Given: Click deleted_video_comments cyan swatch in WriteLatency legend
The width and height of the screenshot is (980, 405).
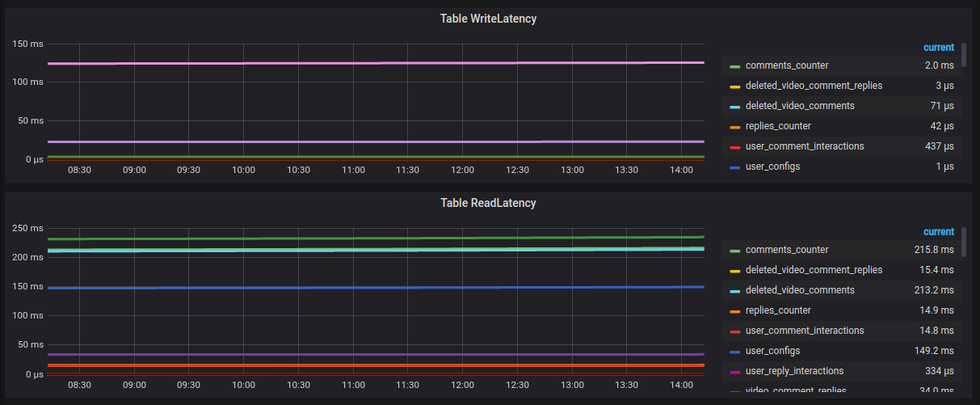Looking at the screenshot, I should pyautogui.click(x=734, y=107).
